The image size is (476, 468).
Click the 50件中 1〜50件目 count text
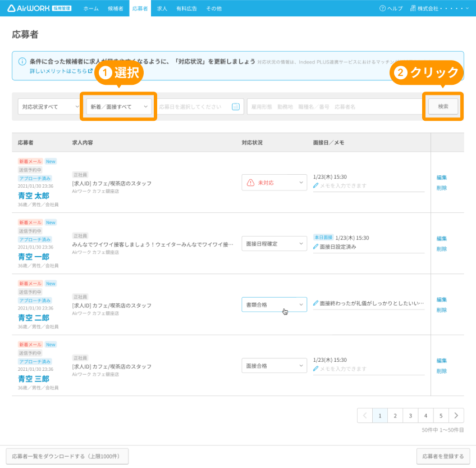[443, 430]
